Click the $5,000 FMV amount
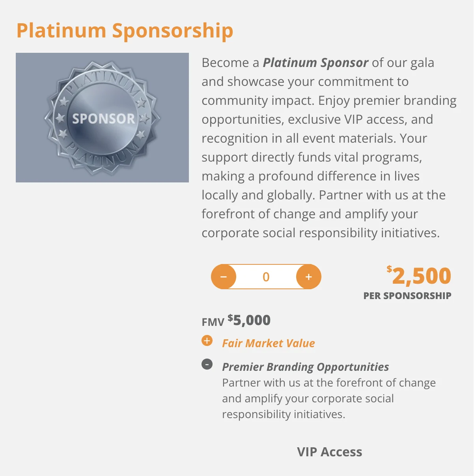Image resolution: width=474 pixels, height=476 pixels. pyautogui.click(x=249, y=320)
